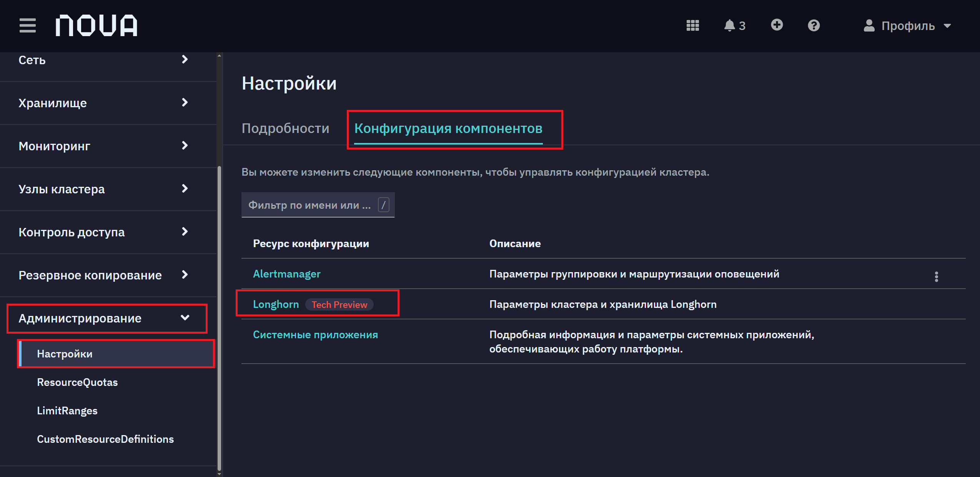980x477 pixels.
Task: Open notifications bell with 3 alerts
Action: pyautogui.click(x=735, y=25)
